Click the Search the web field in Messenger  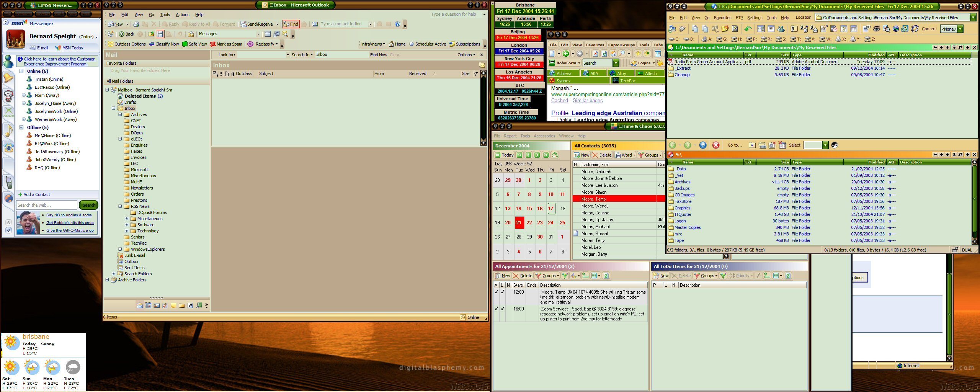tap(47, 205)
